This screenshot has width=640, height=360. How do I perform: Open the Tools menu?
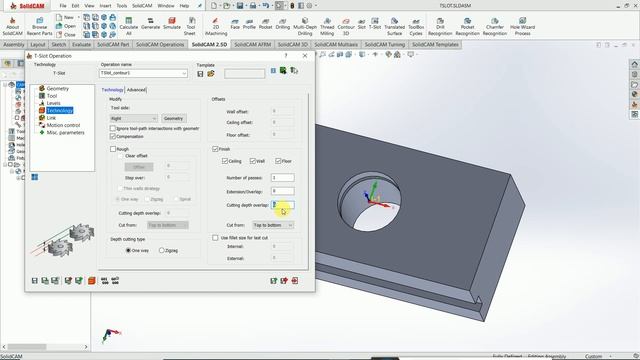[122, 6]
